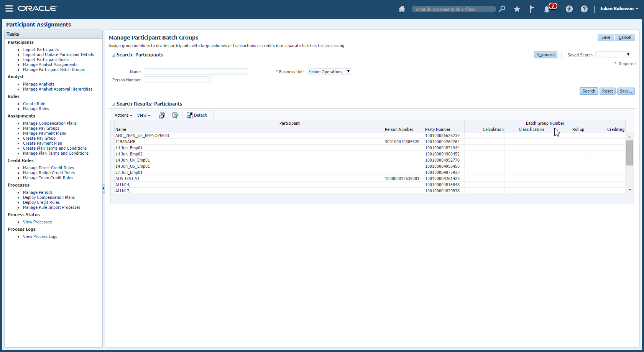The width and height of the screenshot is (644, 352).
Task: Open Manage Rollup Credit Rules link
Action: 49,173
